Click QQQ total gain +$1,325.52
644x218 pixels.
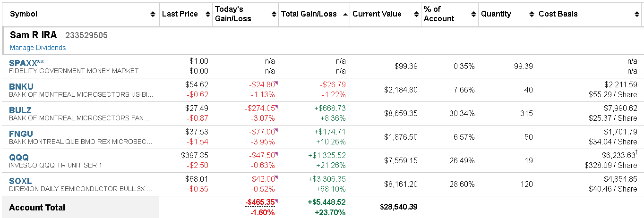[327, 155]
